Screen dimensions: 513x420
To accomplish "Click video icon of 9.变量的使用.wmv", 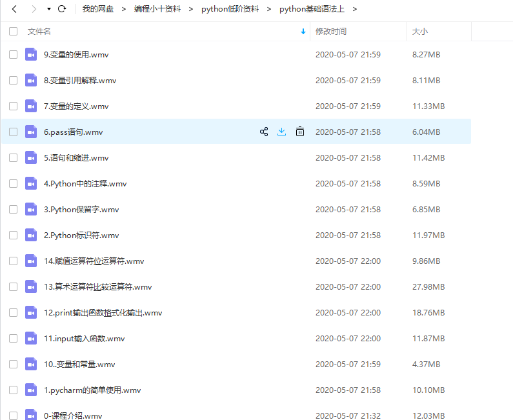I will pos(31,54).
